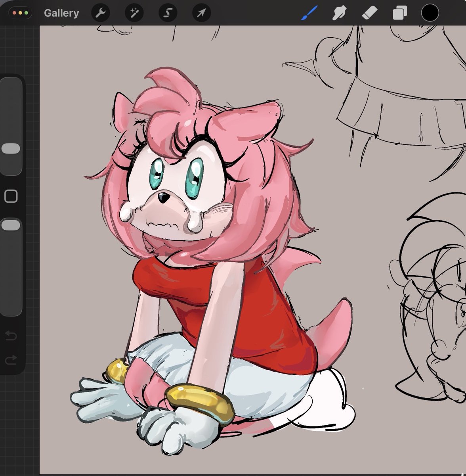Adjust the brush opacity slider handle
This screenshot has height=476, width=466.
pos(11,225)
